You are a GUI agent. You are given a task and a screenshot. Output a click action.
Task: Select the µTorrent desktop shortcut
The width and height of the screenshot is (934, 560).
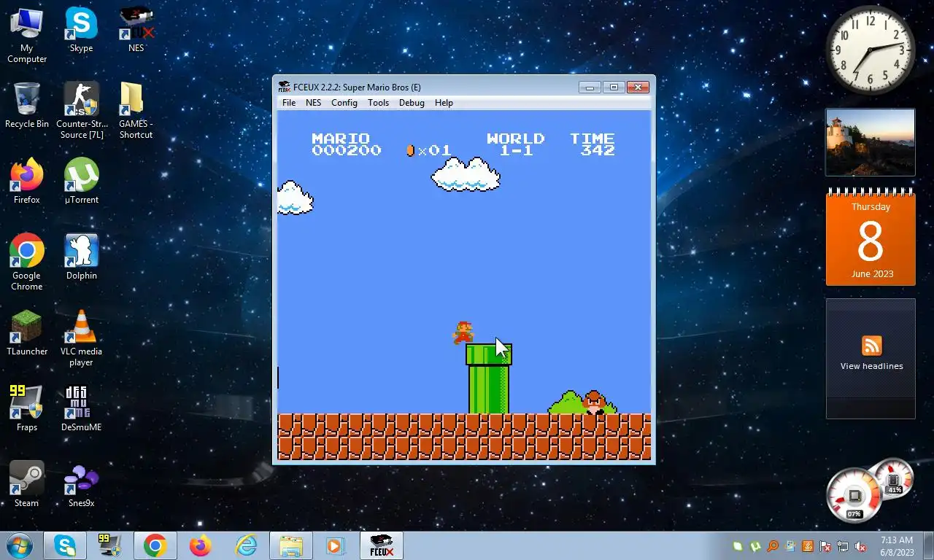coord(82,182)
